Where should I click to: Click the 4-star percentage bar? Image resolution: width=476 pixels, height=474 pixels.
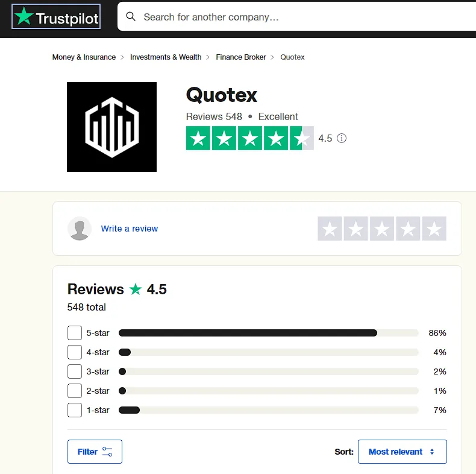[269, 352]
